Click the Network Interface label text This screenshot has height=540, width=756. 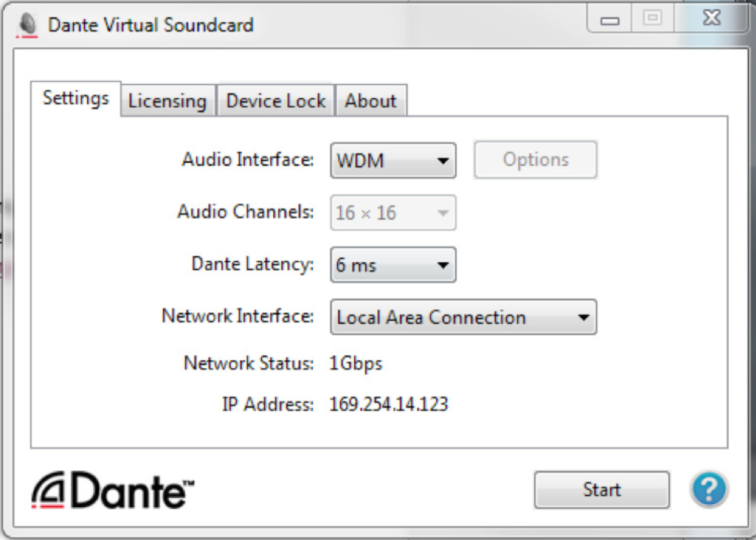click(237, 316)
